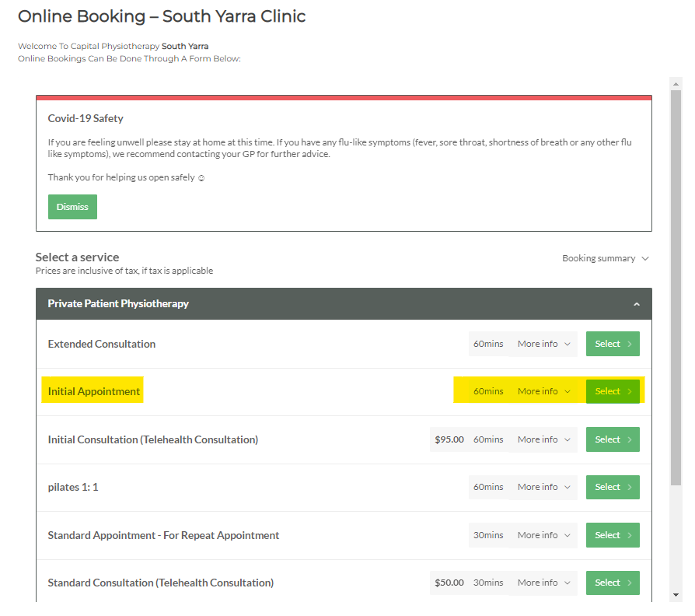Select the Initial Consultation Telehealth service
The width and height of the screenshot is (695, 616).
613,439
